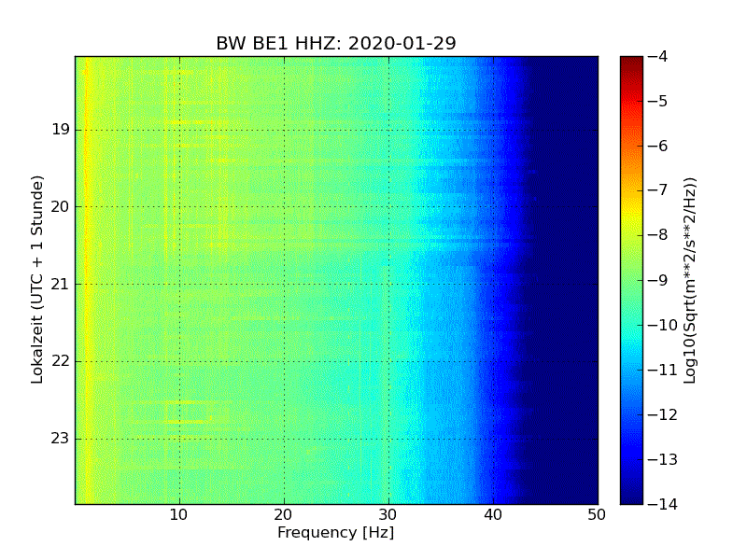Click the y-axis tick label '20'
This screenshot has width=747, height=560.
(61, 206)
